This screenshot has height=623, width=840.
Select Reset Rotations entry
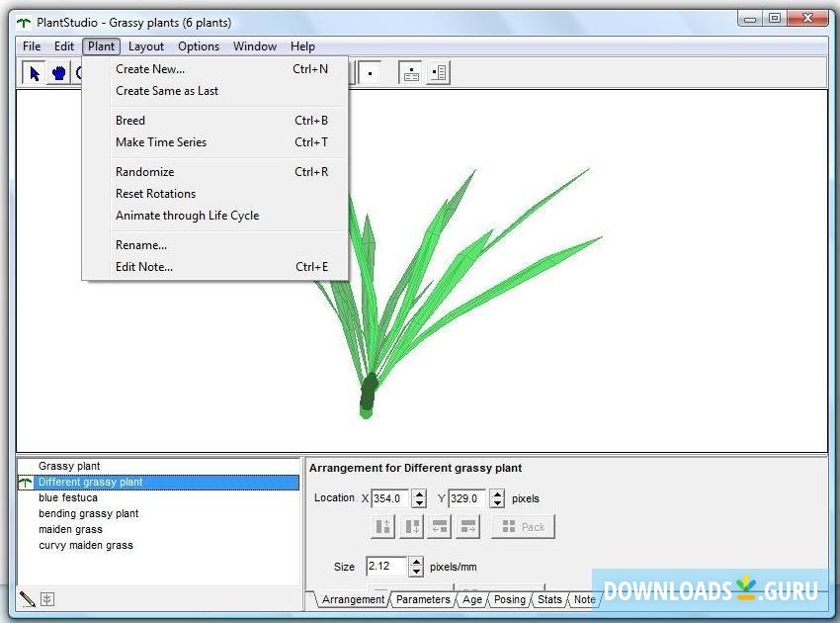215,194
